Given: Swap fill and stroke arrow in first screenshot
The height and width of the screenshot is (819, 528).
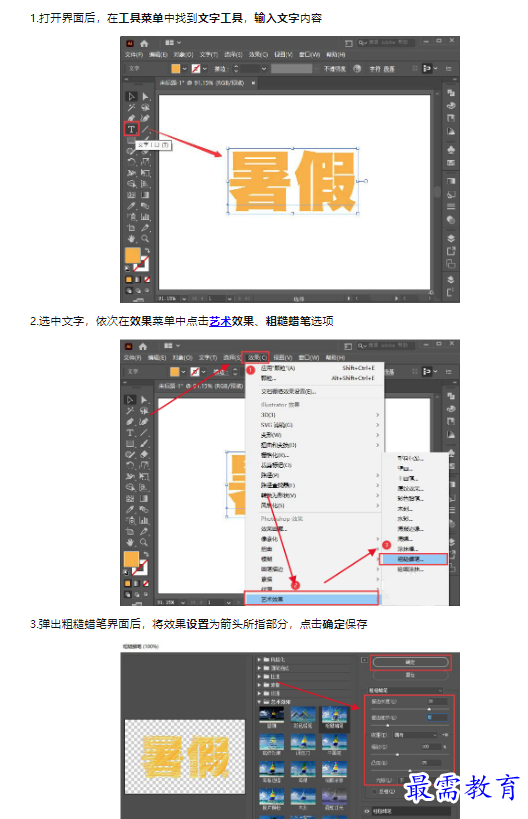Looking at the screenshot, I should [147, 251].
